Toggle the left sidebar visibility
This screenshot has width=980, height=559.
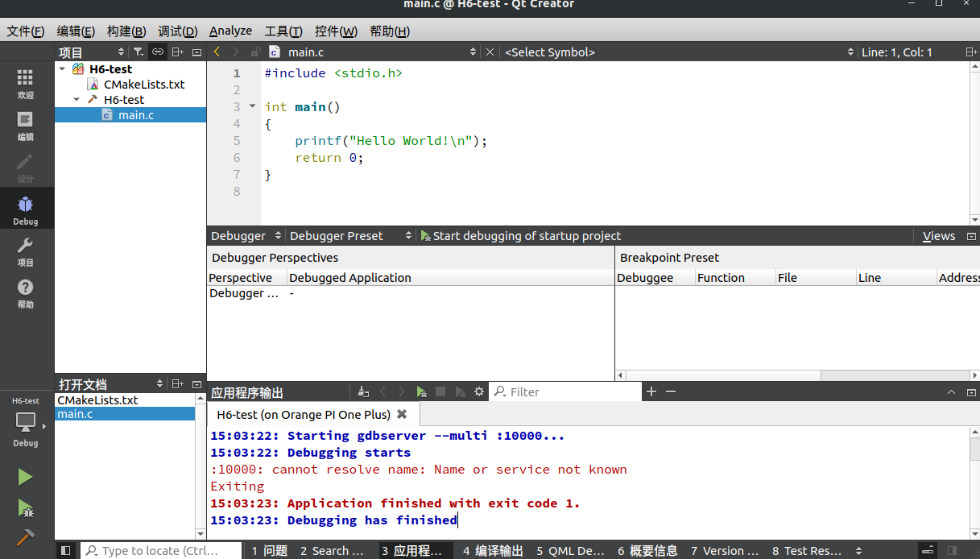pyautogui.click(x=66, y=551)
